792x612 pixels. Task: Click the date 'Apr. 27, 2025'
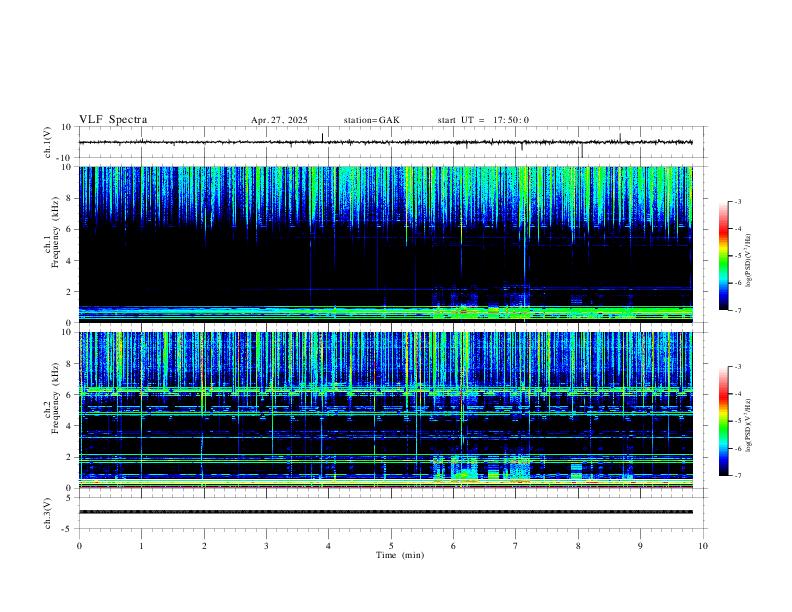279,120
